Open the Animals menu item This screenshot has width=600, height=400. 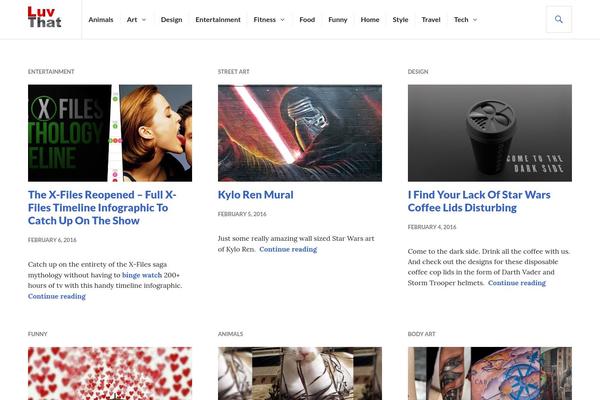click(x=101, y=20)
